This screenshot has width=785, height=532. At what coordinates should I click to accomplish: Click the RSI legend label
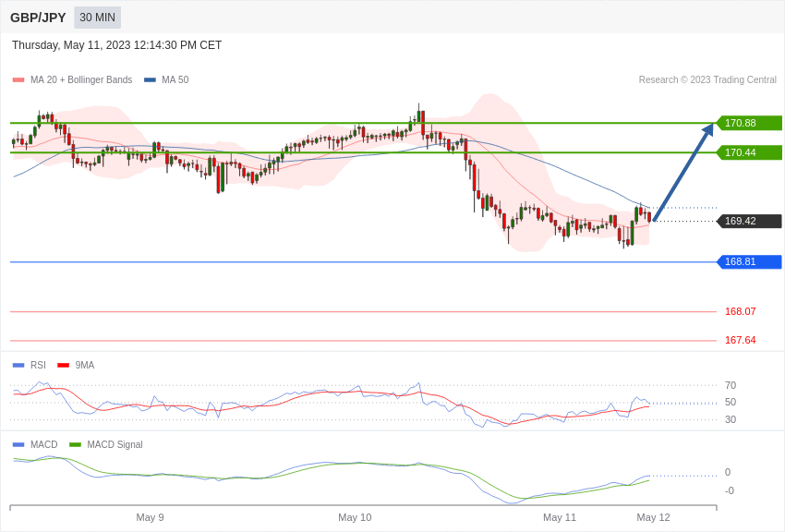(38, 366)
